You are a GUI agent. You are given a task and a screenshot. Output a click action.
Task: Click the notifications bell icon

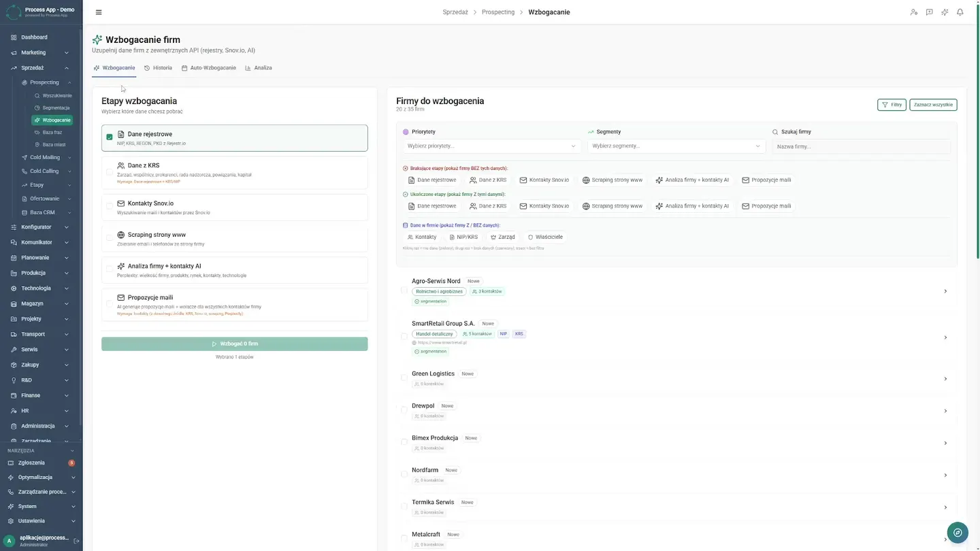960,12
